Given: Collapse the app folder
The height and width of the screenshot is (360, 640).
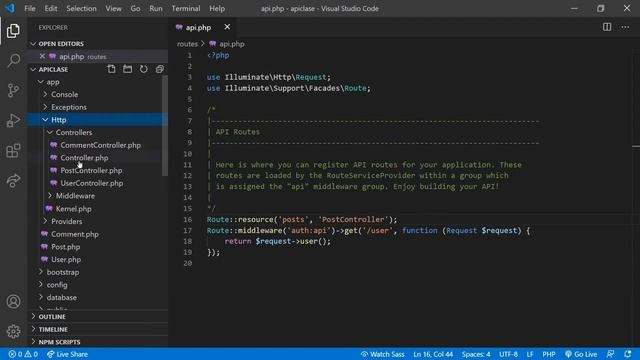Looking at the screenshot, I should pyautogui.click(x=98, y=82).
